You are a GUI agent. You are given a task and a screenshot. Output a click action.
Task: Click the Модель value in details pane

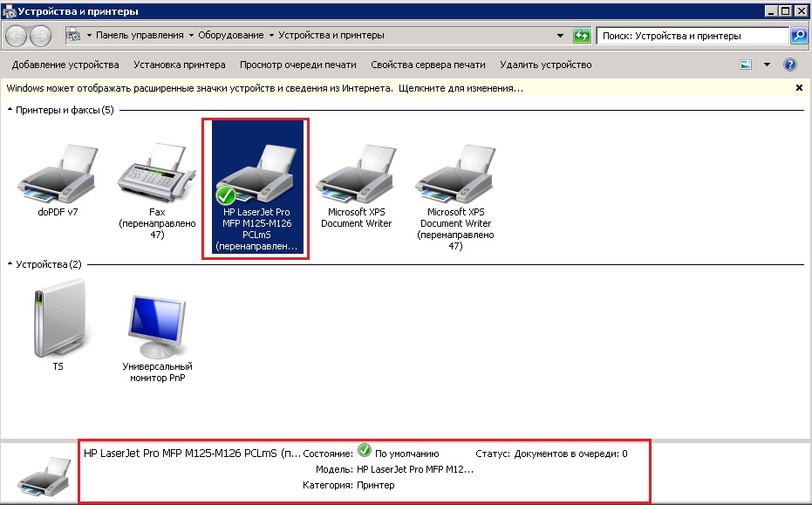point(415,469)
